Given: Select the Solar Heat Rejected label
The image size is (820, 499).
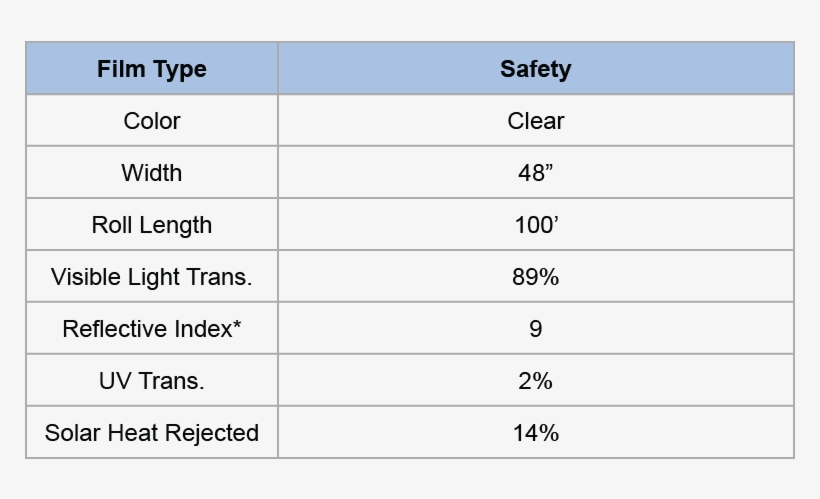Looking at the screenshot, I should pos(152,433).
